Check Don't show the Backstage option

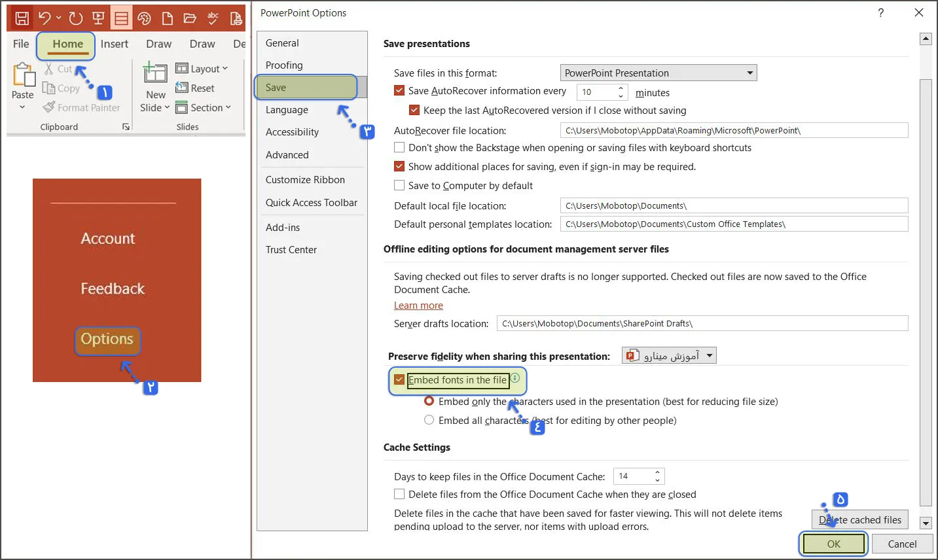[399, 147]
